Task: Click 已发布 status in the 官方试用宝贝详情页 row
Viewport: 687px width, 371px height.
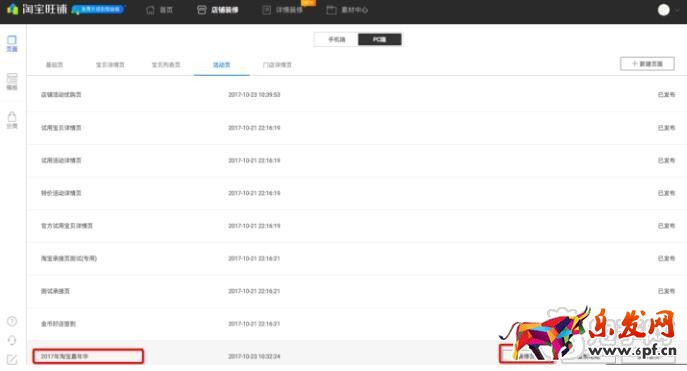Action: [x=666, y=226]
